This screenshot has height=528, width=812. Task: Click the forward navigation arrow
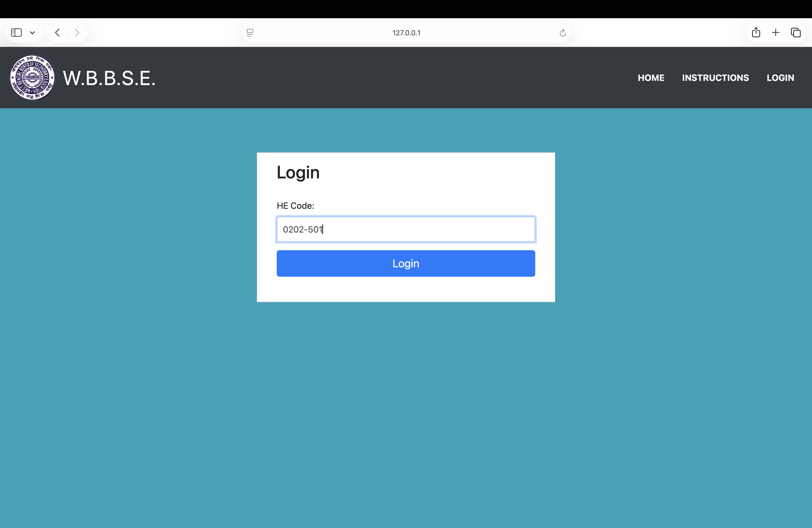77,32
